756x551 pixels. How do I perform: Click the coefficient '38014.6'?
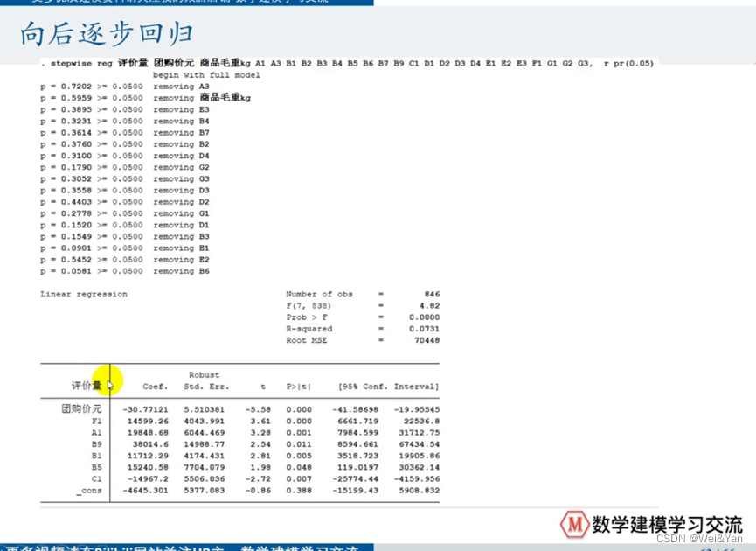150,444
